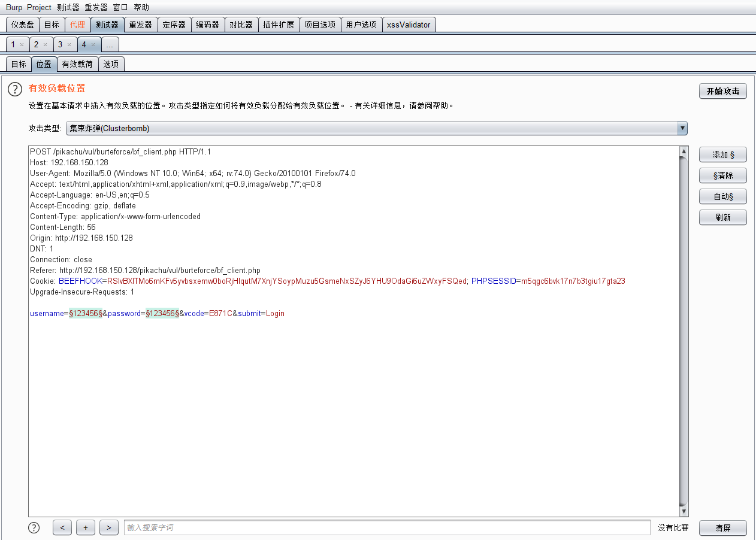Click the BEEFHOOK cookie name
This screenshot has width=756, height=540.
[x=80, y=281]
